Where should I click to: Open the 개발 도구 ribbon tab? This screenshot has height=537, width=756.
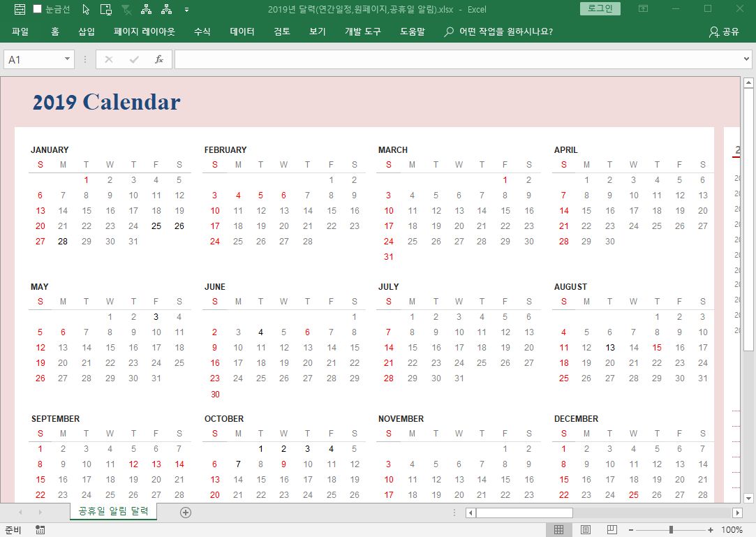point(362,31)
